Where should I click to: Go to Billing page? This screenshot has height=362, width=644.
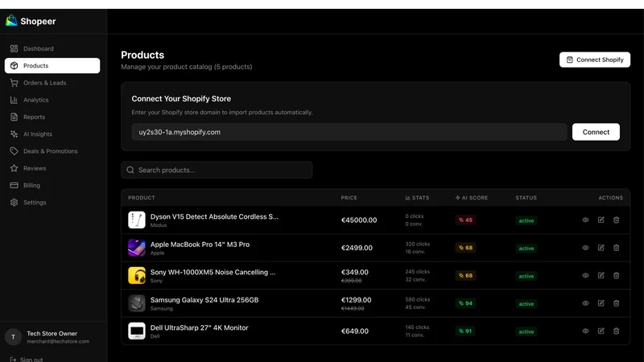pyautogui.click(x=52, y=186)
